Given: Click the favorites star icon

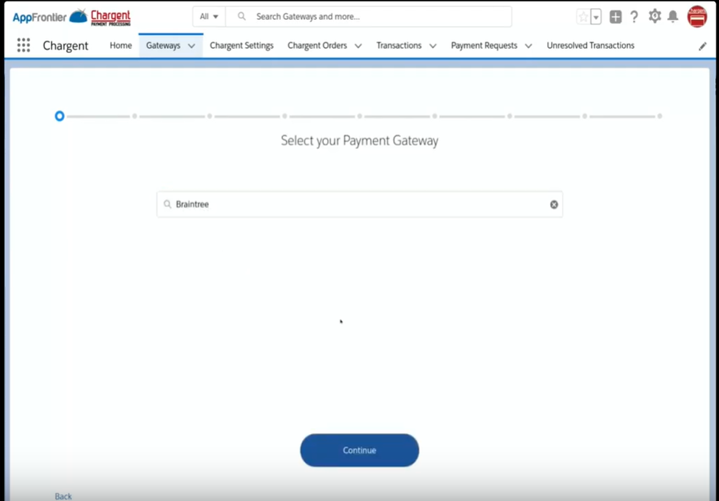Looking at the screenshot, I should pyautogui.click(x=583, y=17).
